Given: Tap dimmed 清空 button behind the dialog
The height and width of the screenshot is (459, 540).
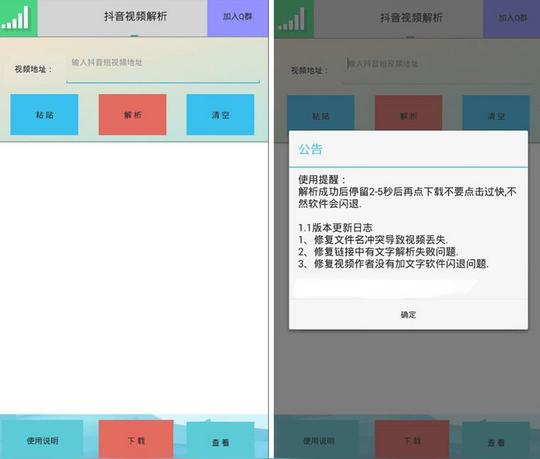Looking at the screenshot, I should 496,113.
